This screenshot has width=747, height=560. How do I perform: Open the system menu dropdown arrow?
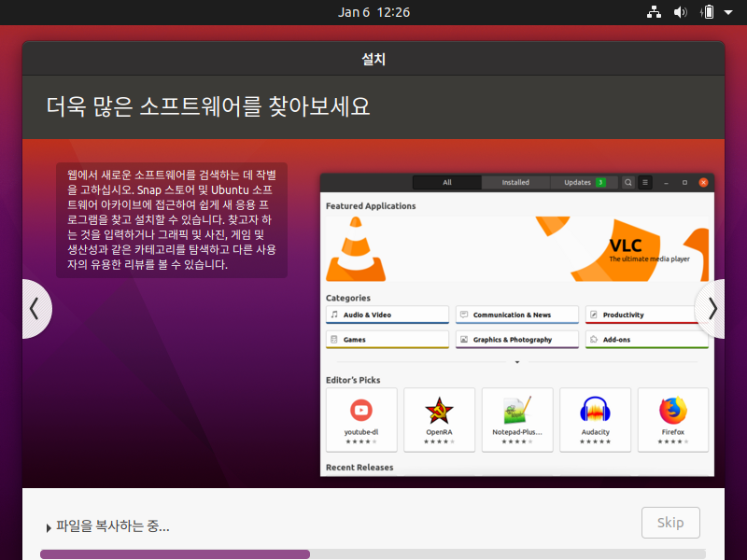point(728,12)
